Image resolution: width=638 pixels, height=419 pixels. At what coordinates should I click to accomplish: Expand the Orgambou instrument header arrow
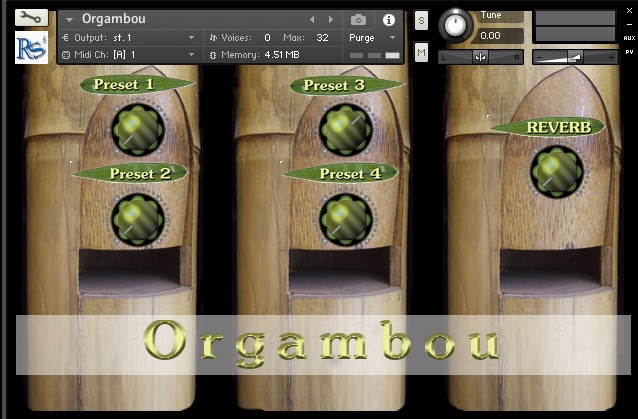pyautogui.click(x=70, y=20)
